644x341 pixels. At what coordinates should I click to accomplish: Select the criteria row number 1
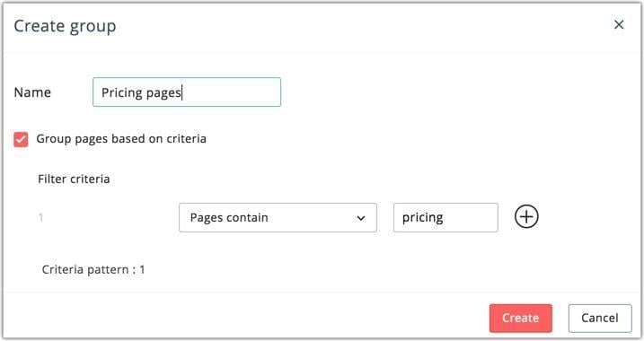point(40,217)
